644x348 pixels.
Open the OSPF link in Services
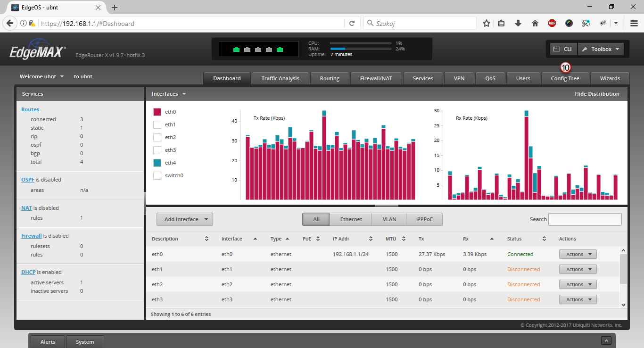[x=27, y=180]
